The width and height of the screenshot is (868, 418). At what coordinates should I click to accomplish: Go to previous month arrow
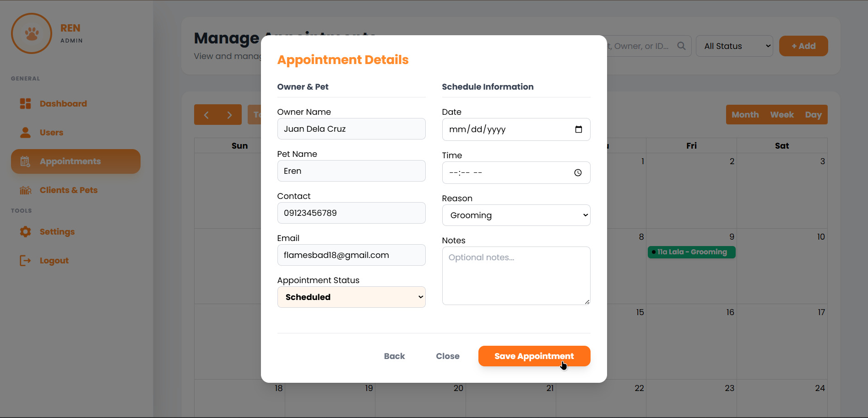206,115
